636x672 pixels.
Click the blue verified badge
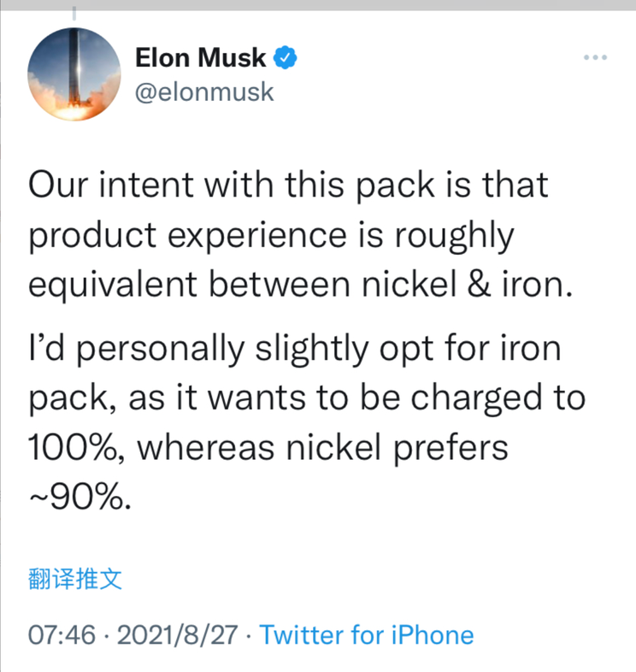tap(285, 59)
